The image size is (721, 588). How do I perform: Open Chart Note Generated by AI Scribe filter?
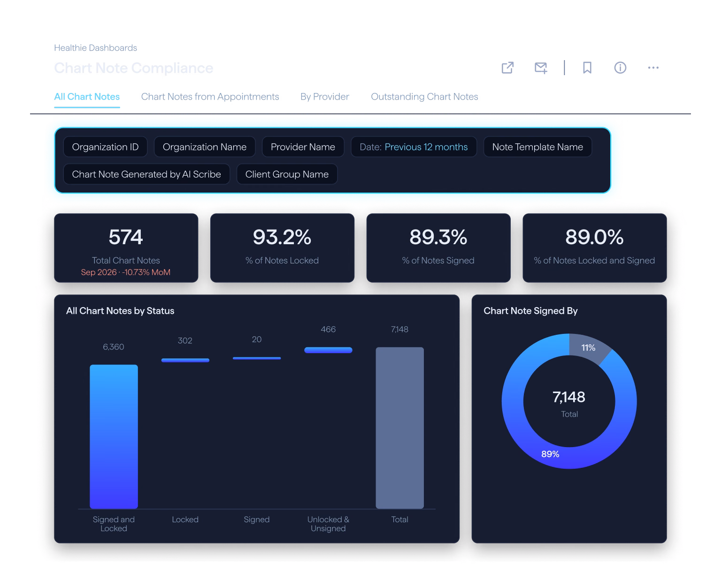pyautogui.click(x=146, y=174)
